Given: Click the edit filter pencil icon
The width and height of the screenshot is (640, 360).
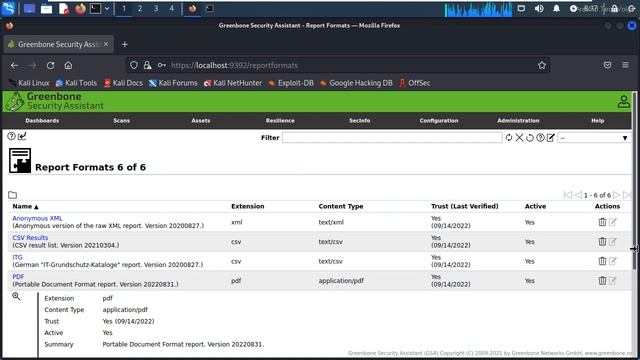Looking at the screenshot, I should tap(551, 138).
